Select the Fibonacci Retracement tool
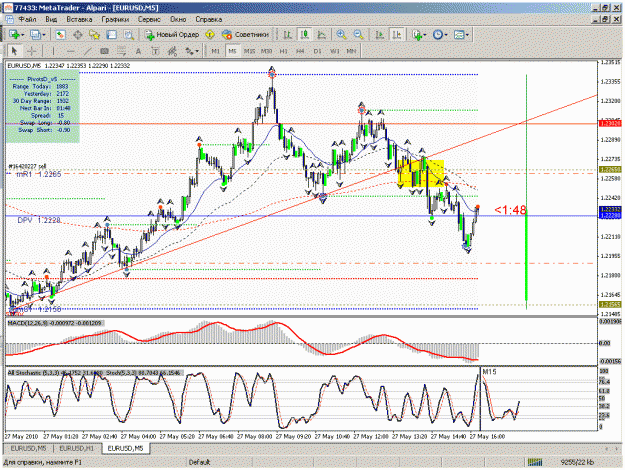The image size is (625, 470). pyautogui.click(x=121, y=51)
